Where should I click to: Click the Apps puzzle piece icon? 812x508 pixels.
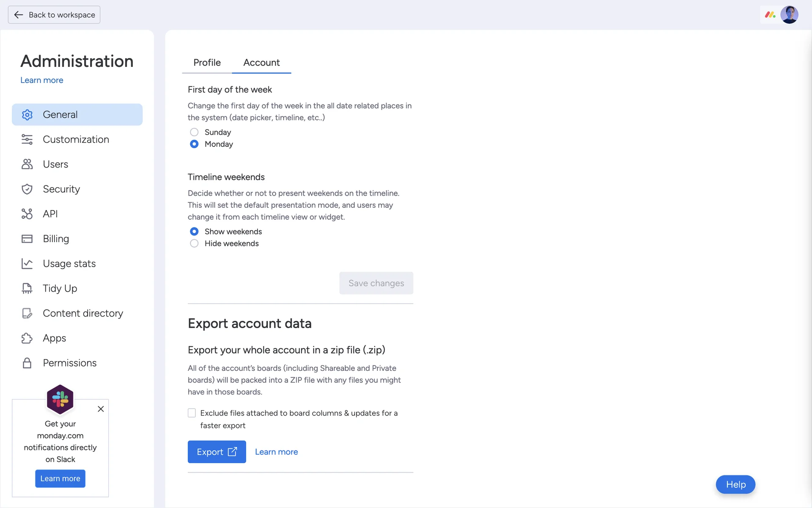(27, 338)
